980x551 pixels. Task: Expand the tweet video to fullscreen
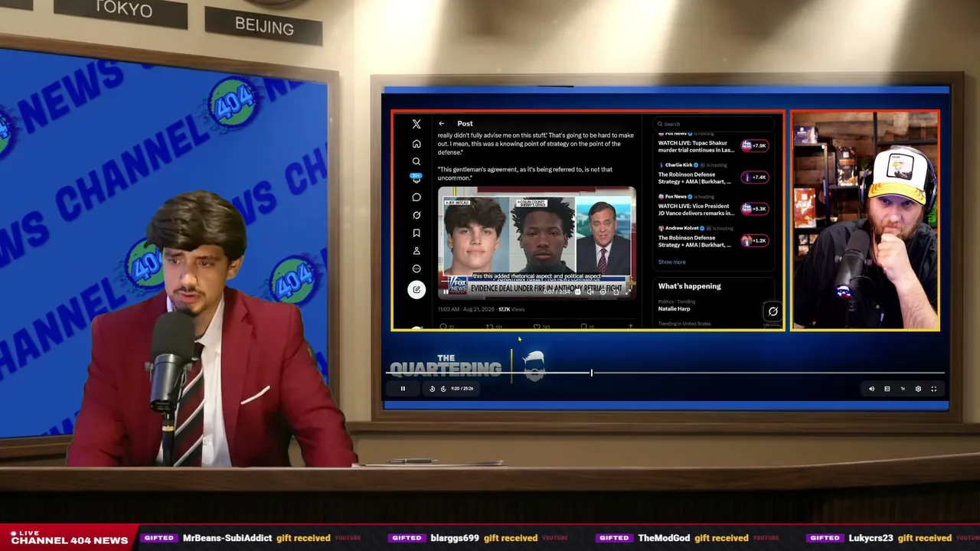pyautogui.click(x=628, y=292)
